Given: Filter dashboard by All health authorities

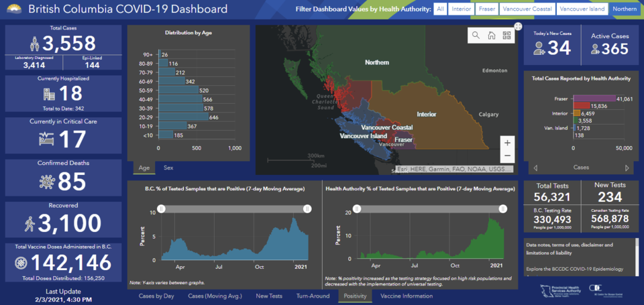Looking at the screenshot, I should [x=440, y=9].
